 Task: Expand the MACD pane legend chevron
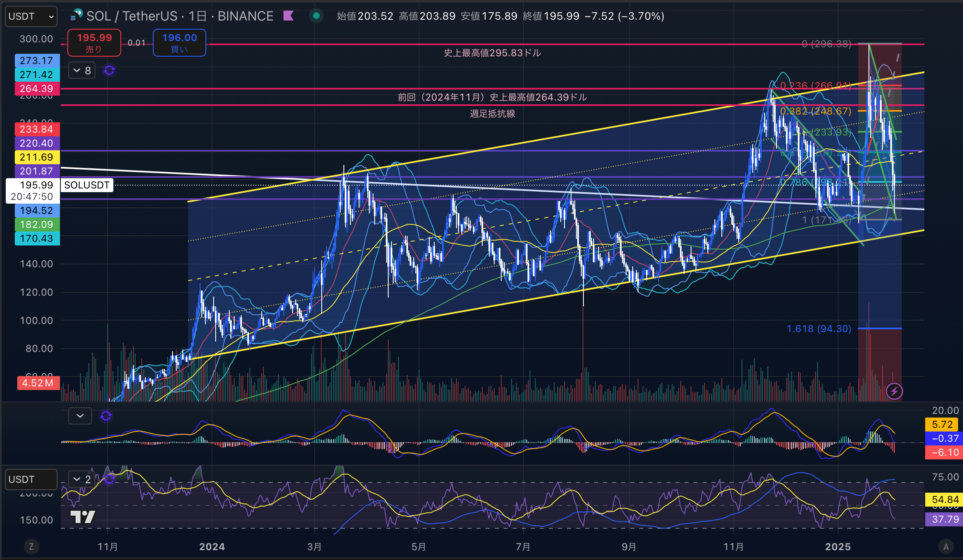(x=80, y=416)
